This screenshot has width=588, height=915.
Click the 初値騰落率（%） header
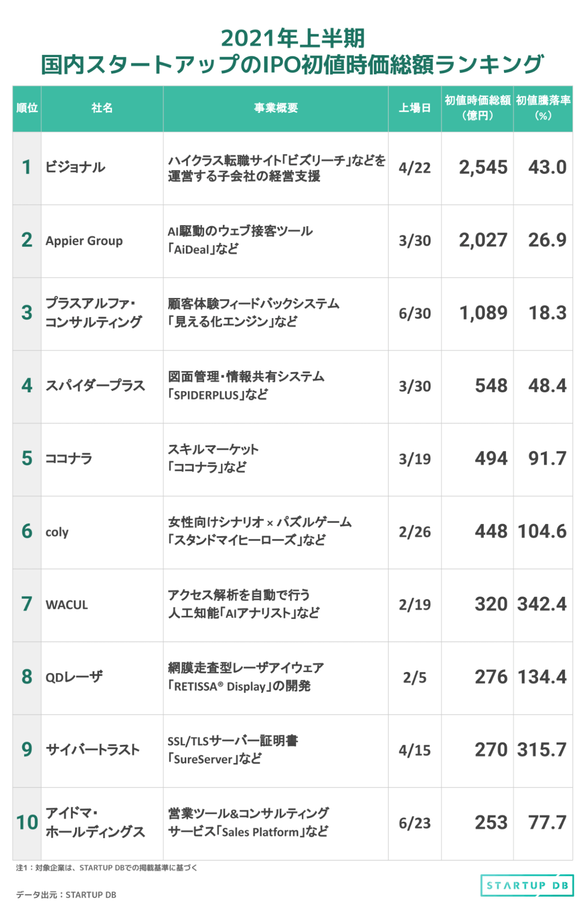[x=543, y=108]
